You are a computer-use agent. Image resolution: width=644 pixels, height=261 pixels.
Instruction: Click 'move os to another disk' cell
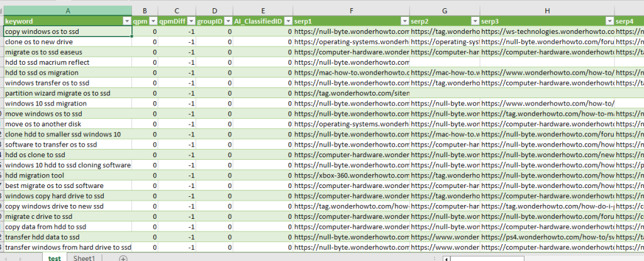click(68, 124)
